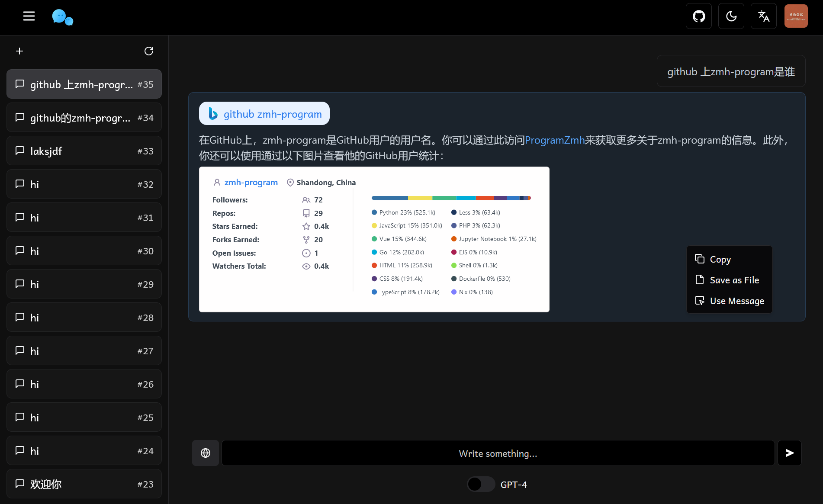Select conversation #35 github 上zmh-progr...
The width and height of the screenshot is (823, 504).
click(x=84, y=84)
